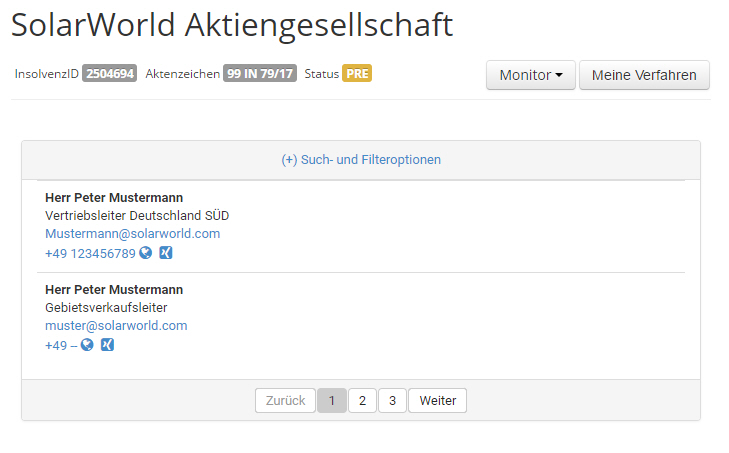Click the Zurück pagination button
The height and width of the screenshot is (453, 729).
pyautogui.click(x=285, y=400)
